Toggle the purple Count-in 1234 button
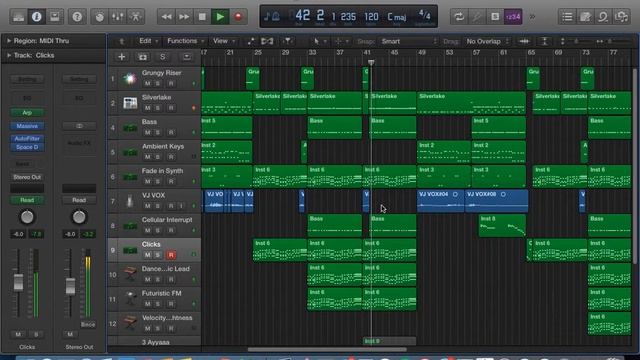 513,17
